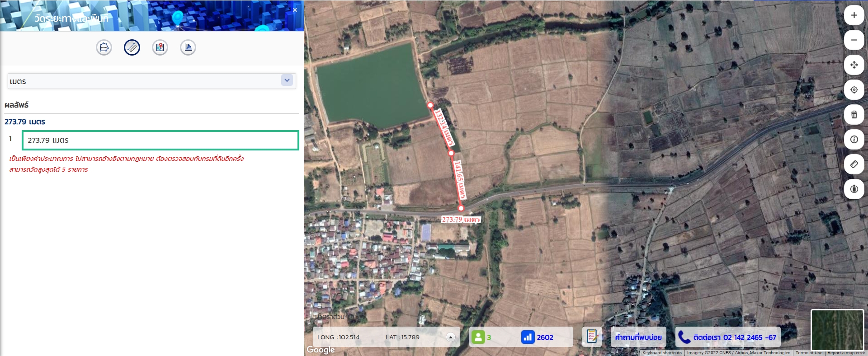Click the ติดต่อเรา contact phone button

[x=728, y=337]
